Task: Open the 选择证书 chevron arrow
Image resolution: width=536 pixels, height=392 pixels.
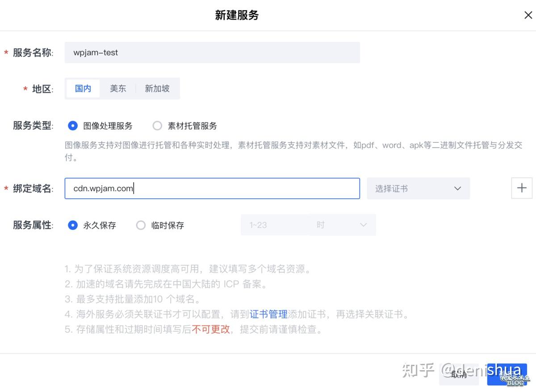Action: [457, 188]
